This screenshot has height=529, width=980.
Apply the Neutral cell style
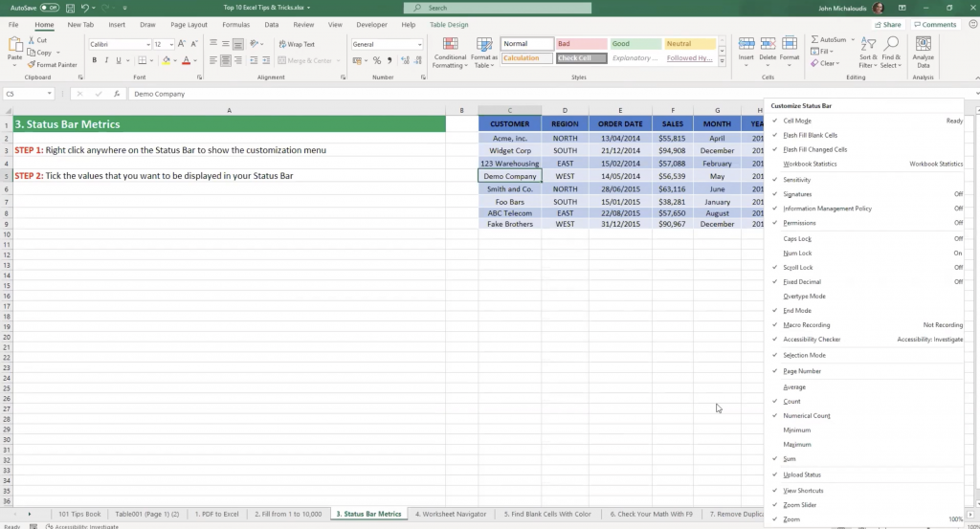690,44
